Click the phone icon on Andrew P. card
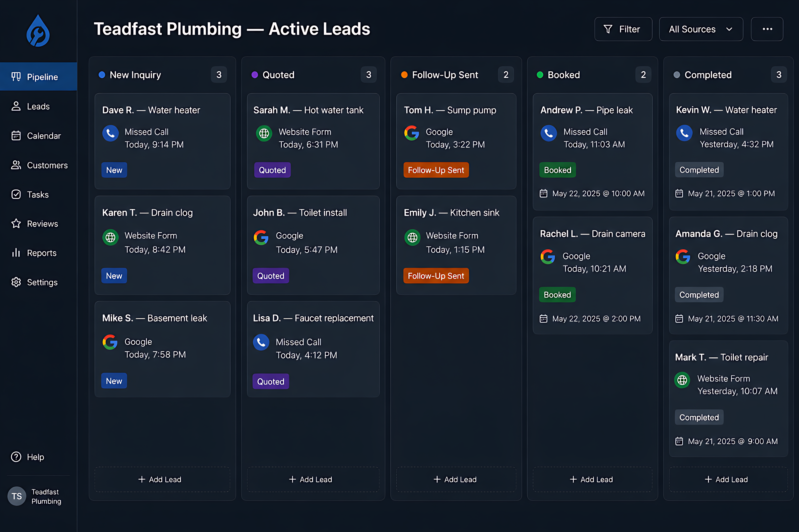 tap(549, 133)
